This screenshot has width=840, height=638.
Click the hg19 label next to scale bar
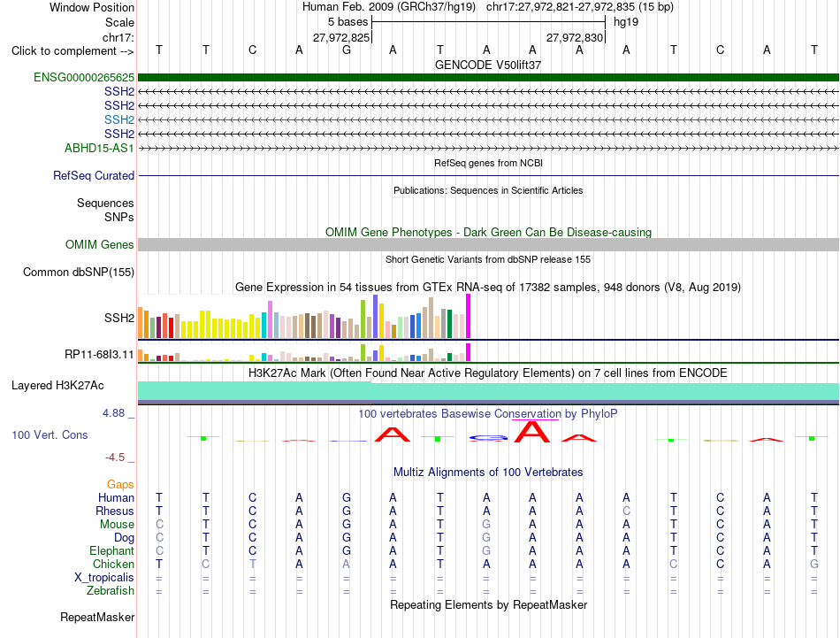[626, 22]
